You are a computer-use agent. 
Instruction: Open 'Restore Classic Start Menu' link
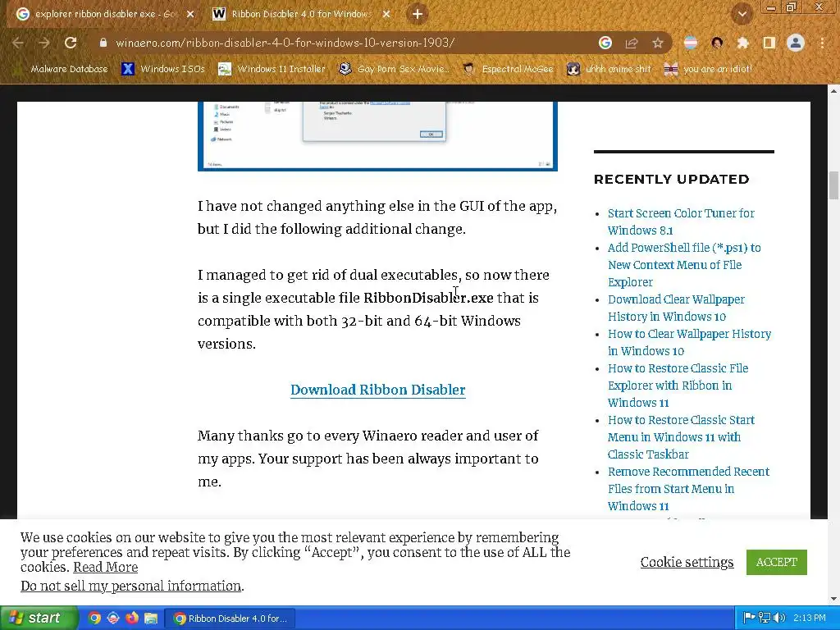[x=681, y=437]
